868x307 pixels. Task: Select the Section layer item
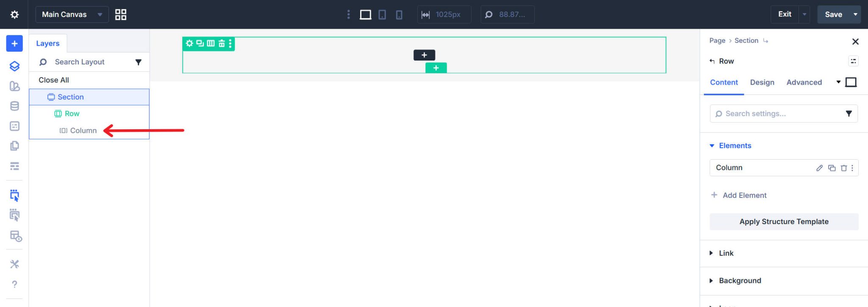89,97
